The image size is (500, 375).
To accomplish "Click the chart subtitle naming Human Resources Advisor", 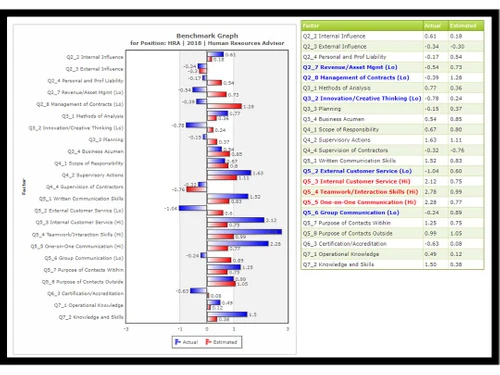I will click(207, 43).
